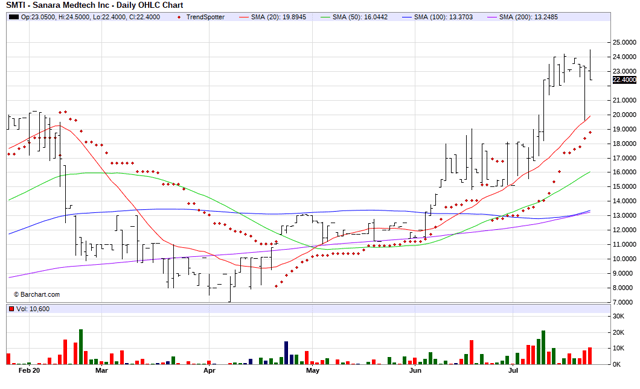Click the 13.0000 price axis label
The image size is (640, 389).
coord(624,216)
